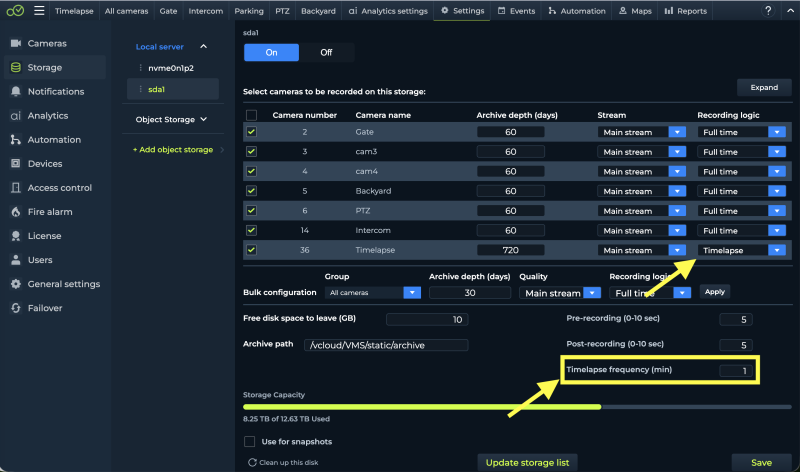Uncheck the Gate camera checkbox

tap(252, 132)
